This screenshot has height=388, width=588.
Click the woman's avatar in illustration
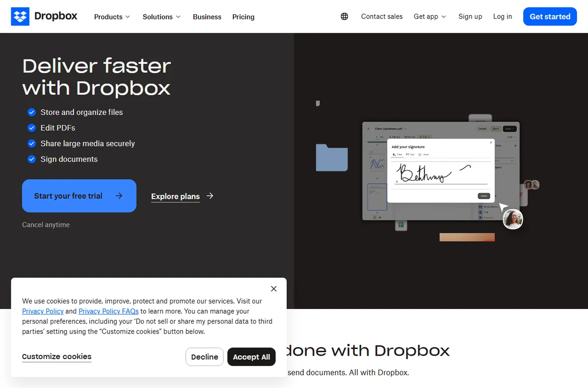pos(513,219)
